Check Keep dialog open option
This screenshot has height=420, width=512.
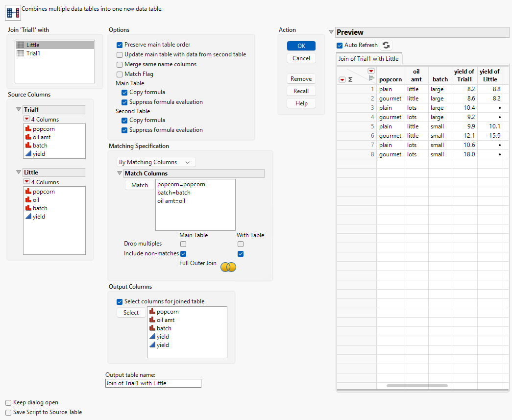pos(8,402)
